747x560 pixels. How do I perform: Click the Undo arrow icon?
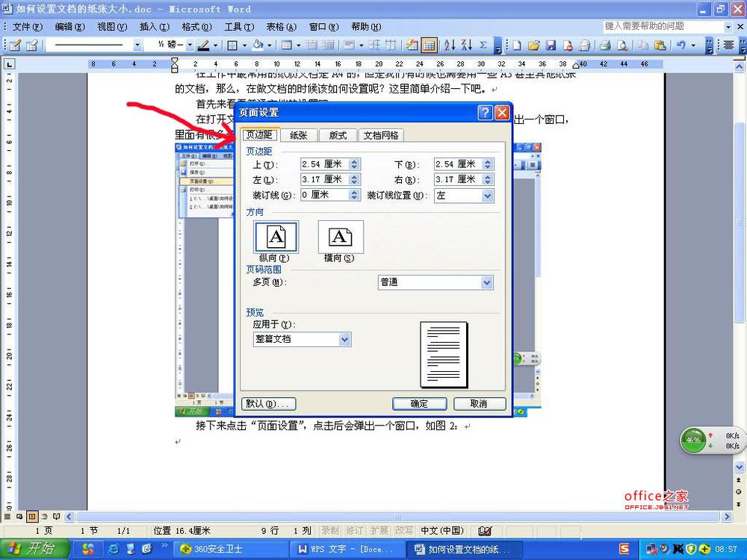coord(681,46)
